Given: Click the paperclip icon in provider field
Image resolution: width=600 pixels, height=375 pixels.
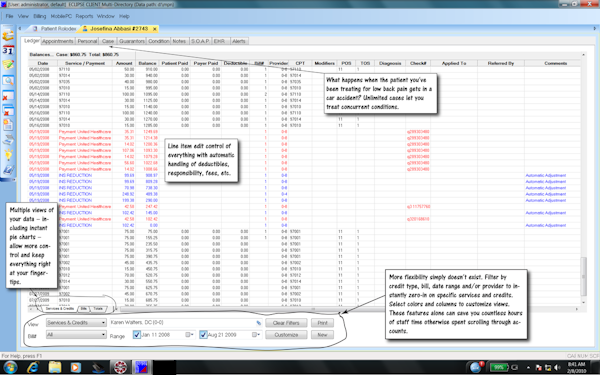Looking at the screenshot, I should 259,323.
